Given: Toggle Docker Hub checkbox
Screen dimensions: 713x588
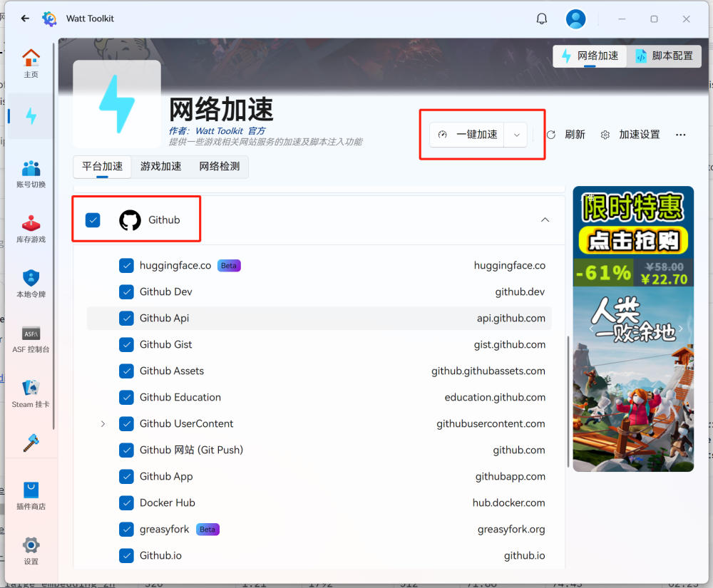Looking at the screenshot, I should click(x=126, y=502).
